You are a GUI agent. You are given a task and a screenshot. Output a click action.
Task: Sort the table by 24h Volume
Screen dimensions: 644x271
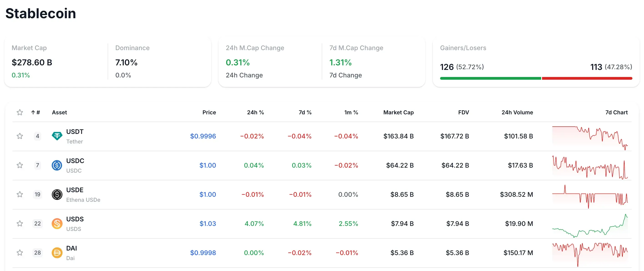click(517, 112)
